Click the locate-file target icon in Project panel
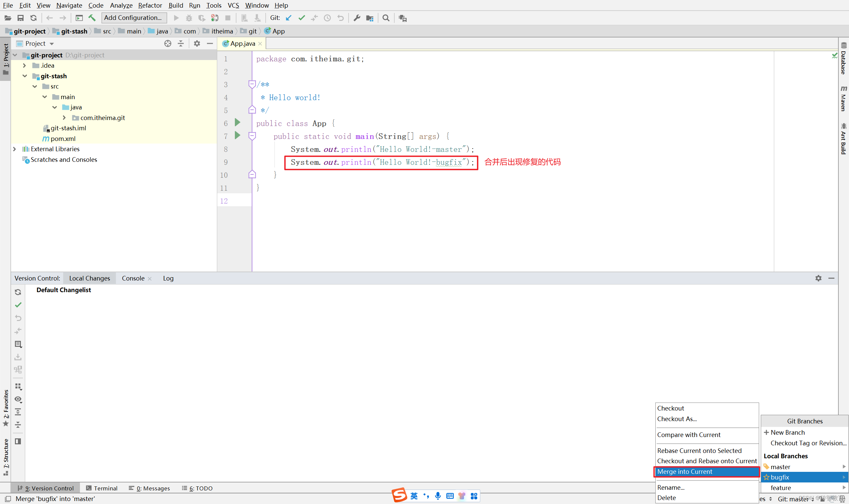Screen dimensions: 849x504 [168, 43]
